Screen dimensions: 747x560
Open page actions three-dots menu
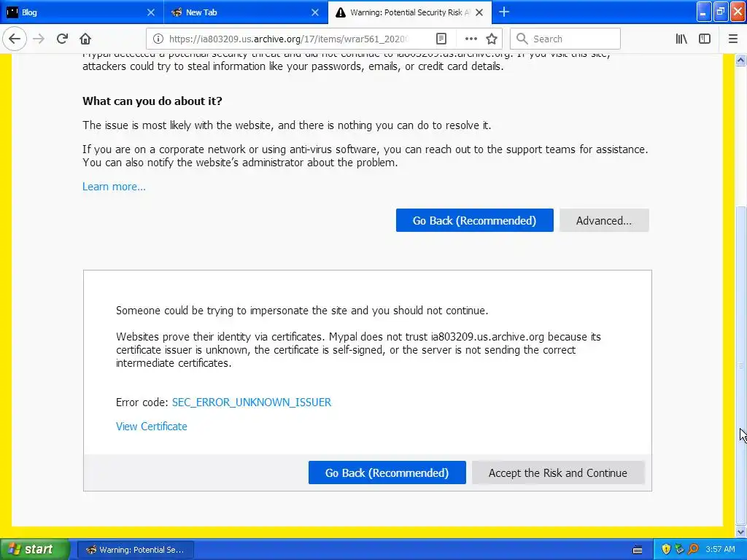(471, 39)
